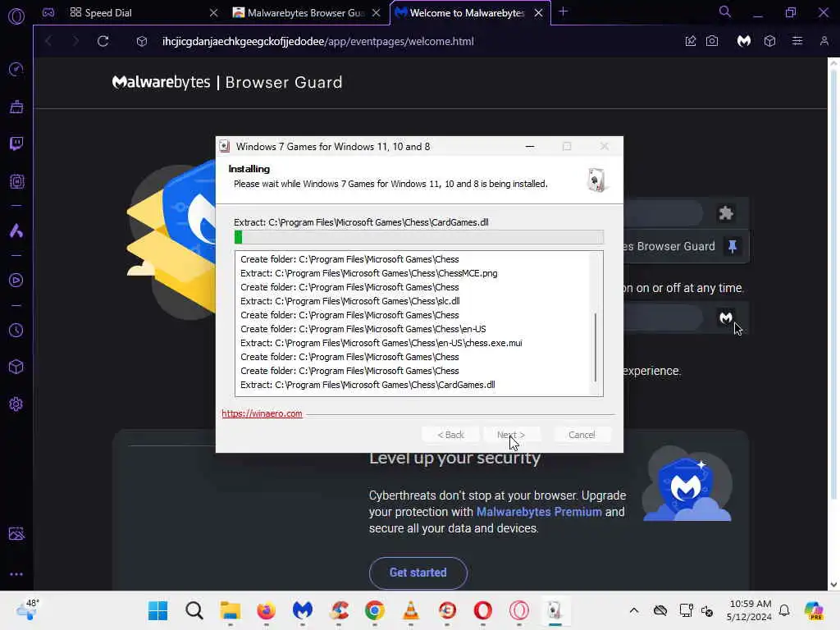This screenshot has width=840, height=630.
Task: Open the Malwarebytes extension icon in toolbar
Action: 743,41
